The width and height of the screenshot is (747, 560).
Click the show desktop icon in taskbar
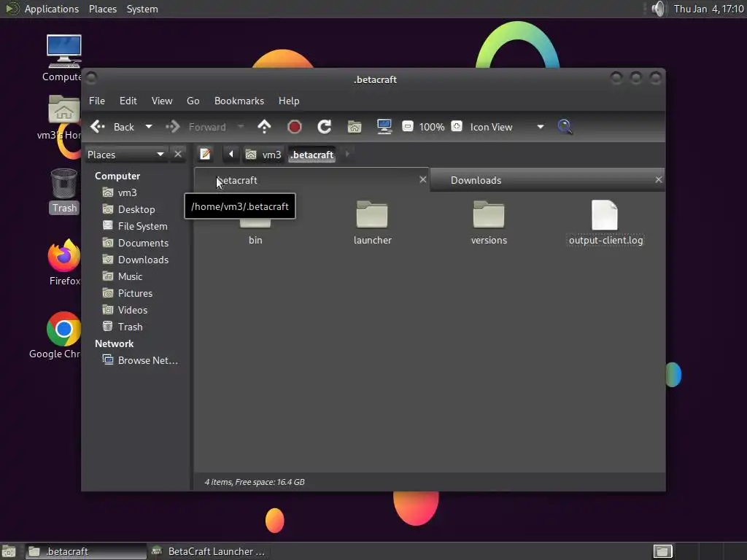click(9, 551)
